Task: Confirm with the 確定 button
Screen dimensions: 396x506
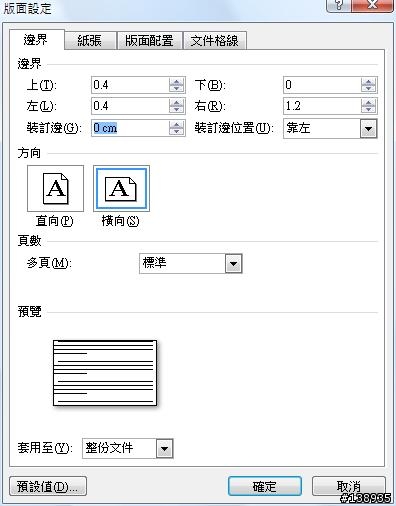Action: pyautogui.click(x=265, y=486)
